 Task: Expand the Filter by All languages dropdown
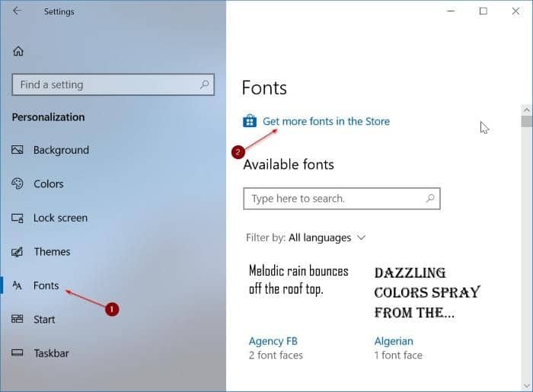click(305, 237)
